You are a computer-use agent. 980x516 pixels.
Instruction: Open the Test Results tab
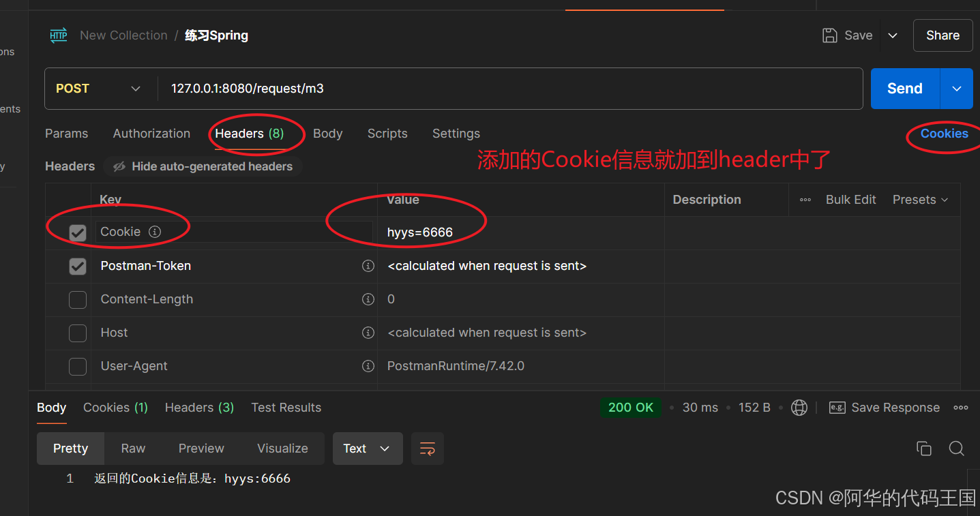click(x=286, y=408)
